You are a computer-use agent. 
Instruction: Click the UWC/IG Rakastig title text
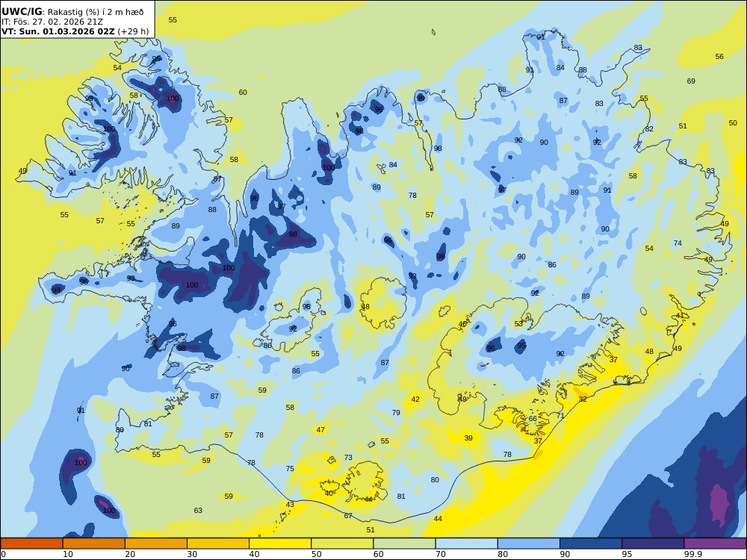point(72,12)
